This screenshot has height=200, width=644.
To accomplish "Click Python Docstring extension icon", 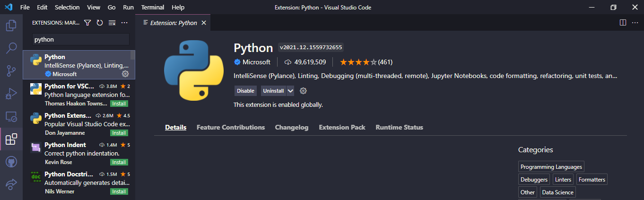I will click(35, 177).
